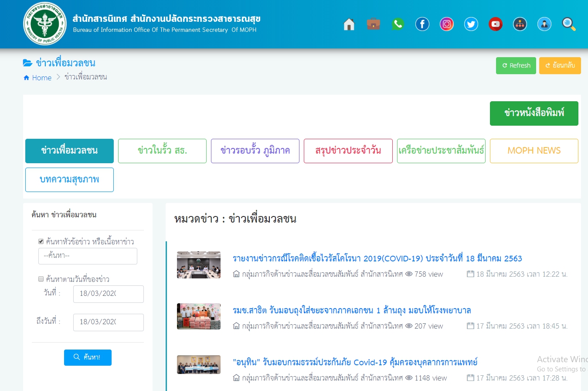588x391 pixels.
Task: Open the บทความสุขภาพ tab
Action: (69, 180)
